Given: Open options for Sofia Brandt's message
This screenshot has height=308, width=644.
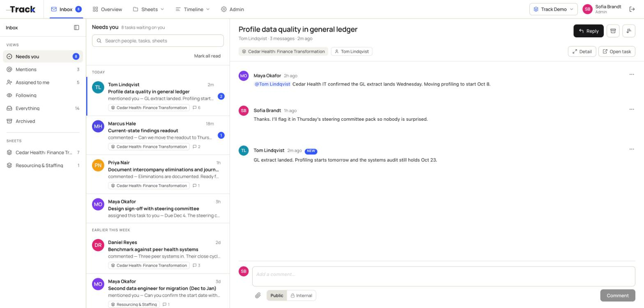Looking at the screenshot, I should [632, 109].
